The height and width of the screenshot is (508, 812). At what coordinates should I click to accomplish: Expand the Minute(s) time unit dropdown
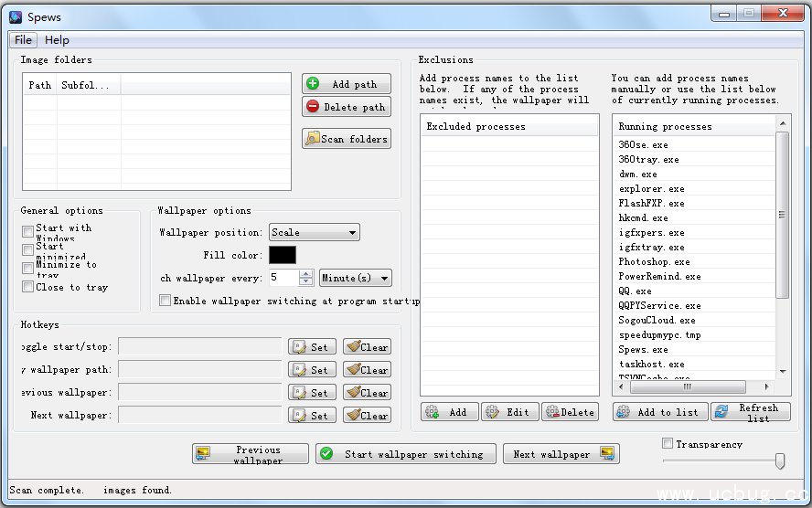355,278
